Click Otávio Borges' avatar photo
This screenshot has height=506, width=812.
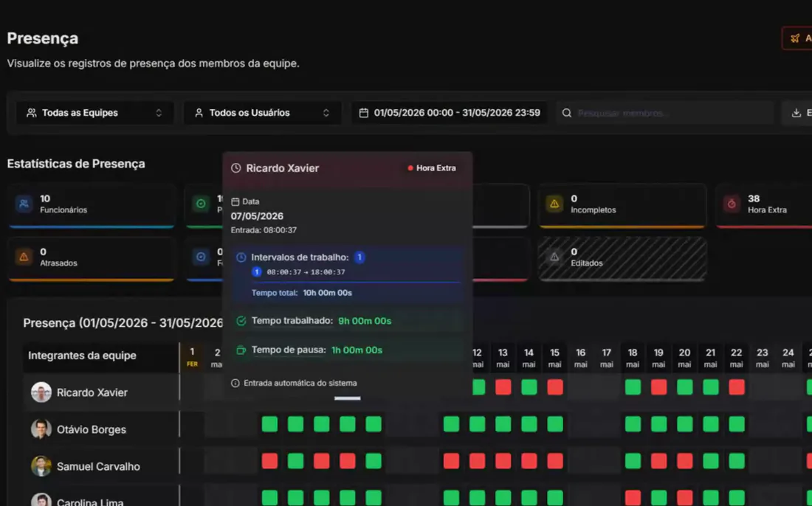pos(41,429)
